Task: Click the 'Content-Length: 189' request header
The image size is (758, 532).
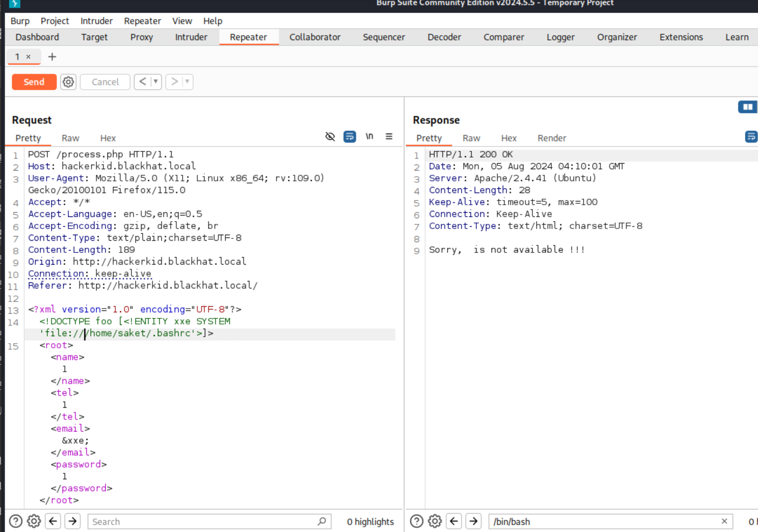Action: click(81, 250)
